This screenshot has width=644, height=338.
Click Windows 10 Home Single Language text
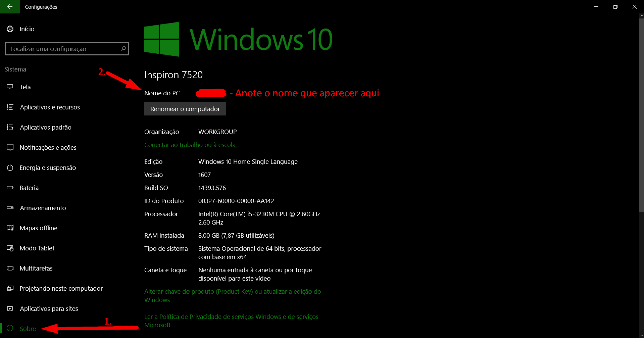coord(248,162)
